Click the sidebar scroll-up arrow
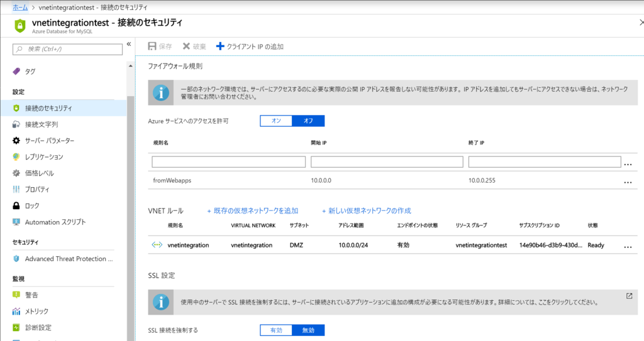This screenshot has height=341, width=644. click(131, 66)
